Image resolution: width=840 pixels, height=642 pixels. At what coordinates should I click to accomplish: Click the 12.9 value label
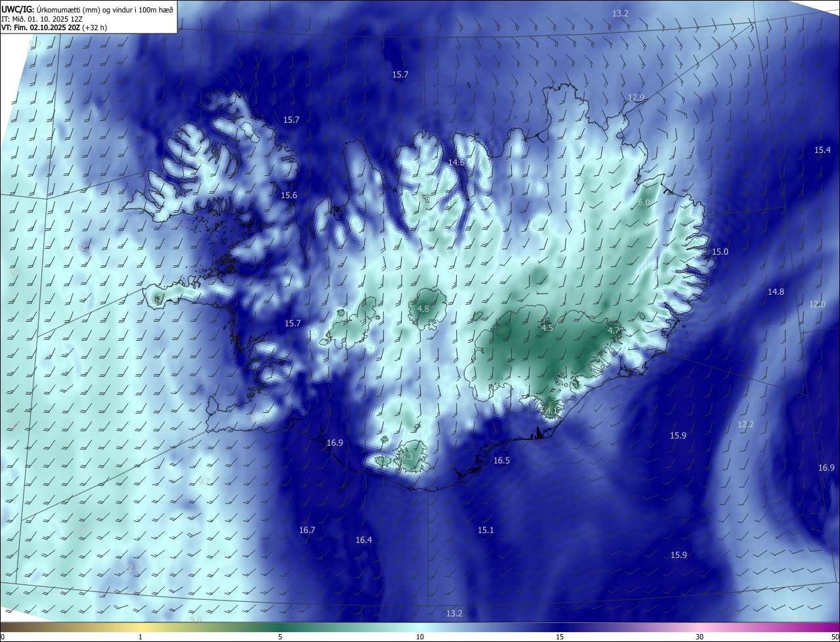637,97
